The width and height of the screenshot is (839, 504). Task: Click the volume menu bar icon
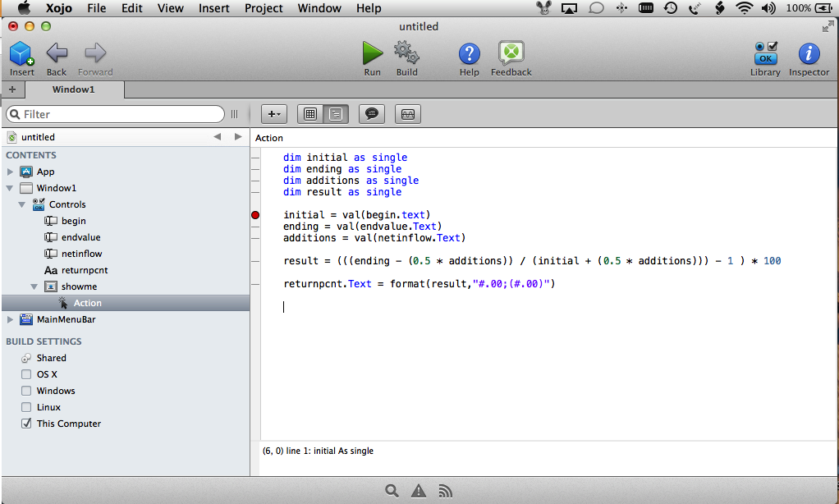768,7
